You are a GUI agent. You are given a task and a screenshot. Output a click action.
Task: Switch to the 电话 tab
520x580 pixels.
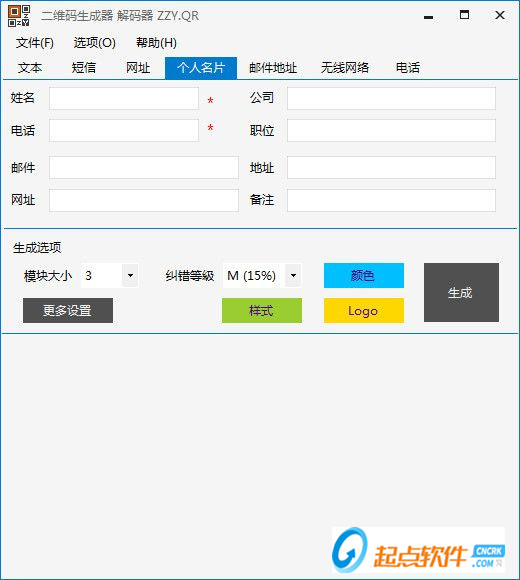(x=408, y=68)
